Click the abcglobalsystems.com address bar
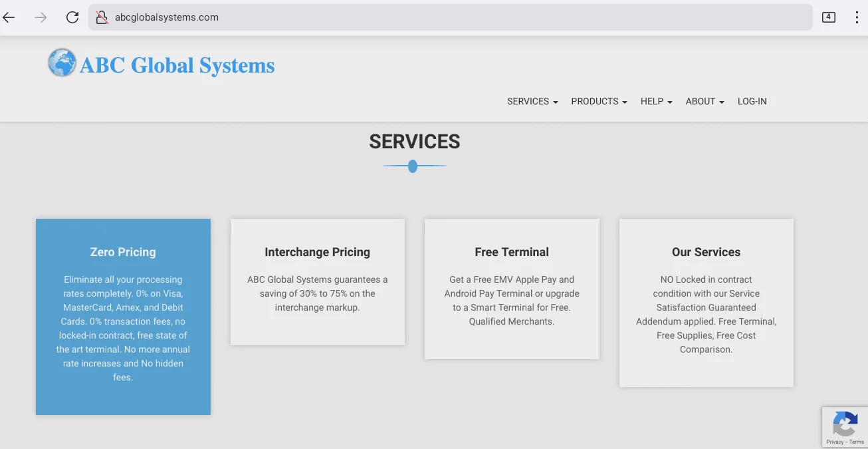The height and width of the screenshot is (449, 868). 451,17
